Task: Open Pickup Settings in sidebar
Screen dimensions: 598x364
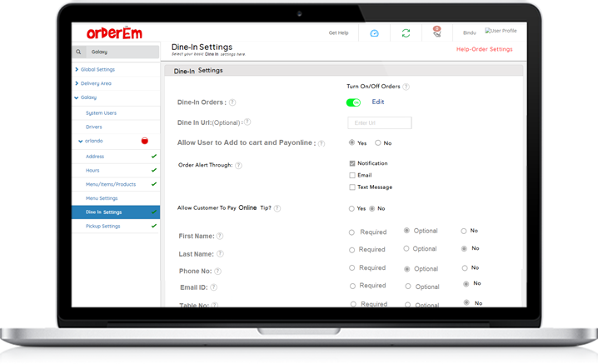Action: point(103,227)
